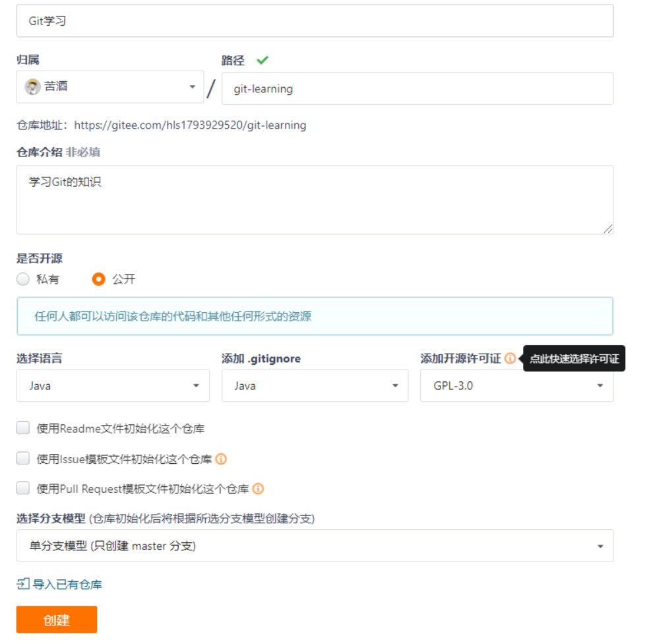Open the 选择分支模型 dropdown showing 单分支模型

(x=315, y=546)
